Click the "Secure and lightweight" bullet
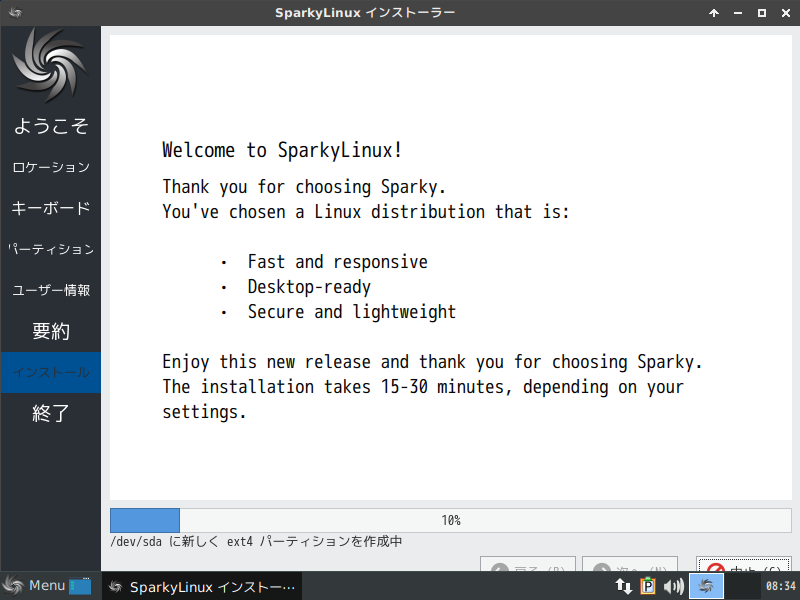Viewport: 800px width, 600px height. click(352, 312)
